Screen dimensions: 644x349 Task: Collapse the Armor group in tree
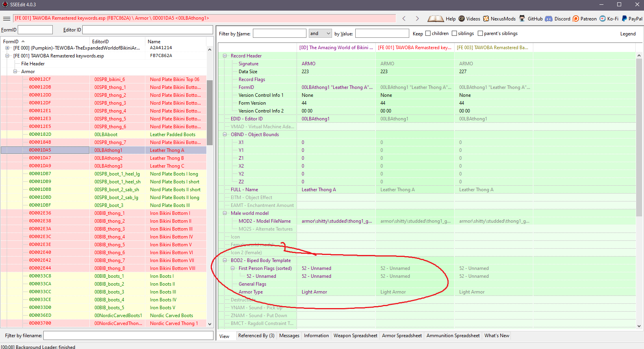[15, 72]
